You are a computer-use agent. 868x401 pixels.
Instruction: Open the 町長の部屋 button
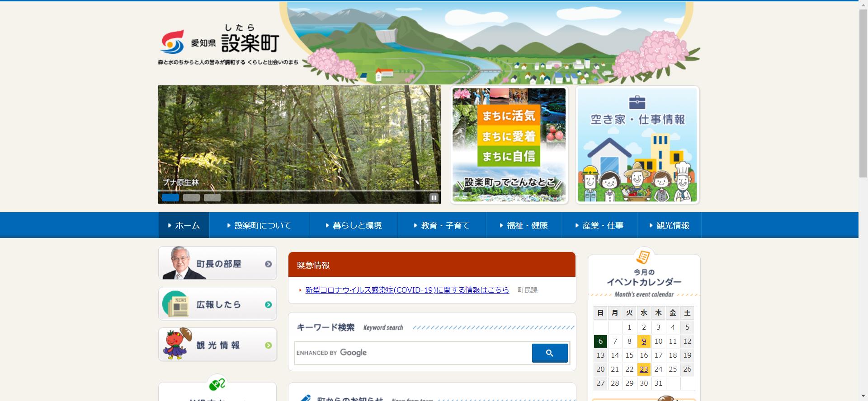click(x=217, y=263)
